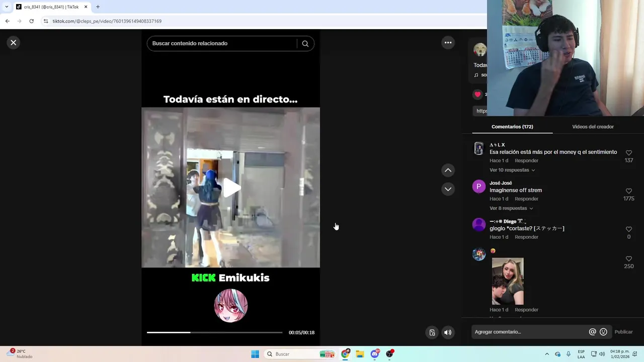Close the TikTok browser tab
Viewport: 644px width, 362px height.
click(86, 7)
